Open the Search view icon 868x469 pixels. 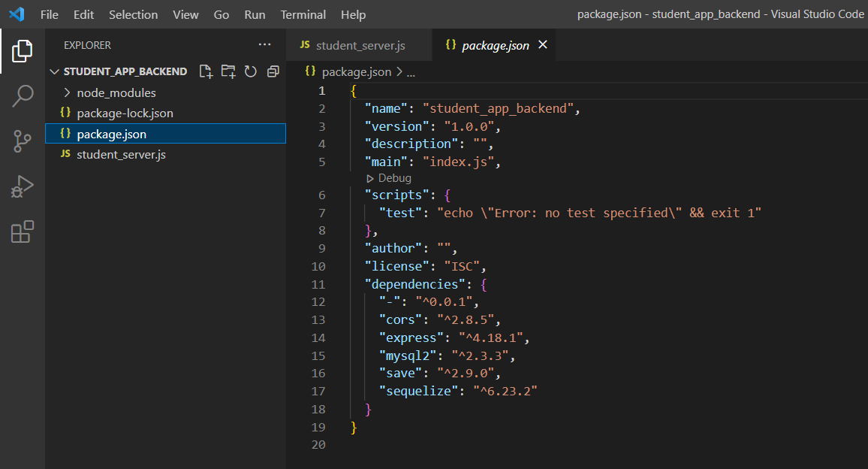(x=23, y=96)
